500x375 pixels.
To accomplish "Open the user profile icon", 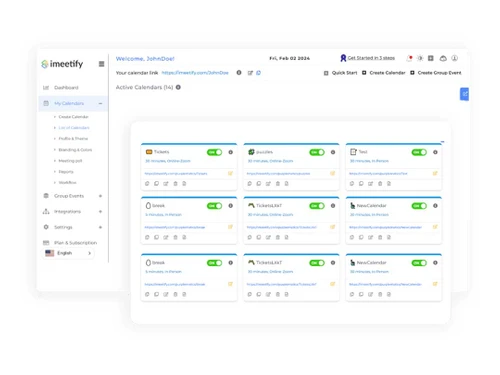I will coord(454,58).
